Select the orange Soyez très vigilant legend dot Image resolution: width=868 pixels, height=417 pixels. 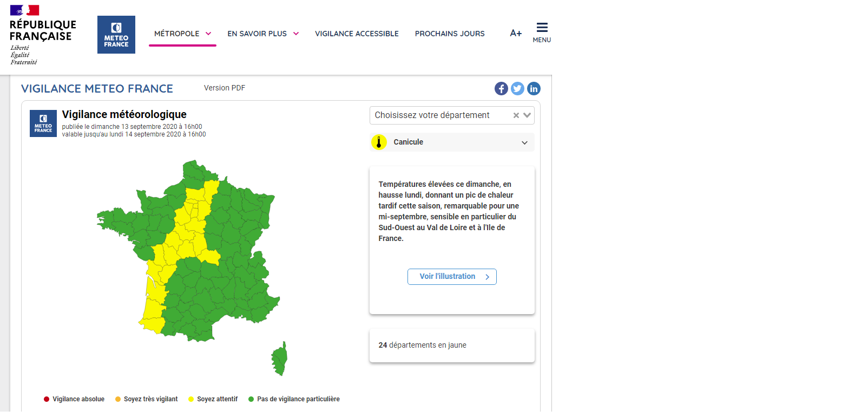(x=118, y=399)
